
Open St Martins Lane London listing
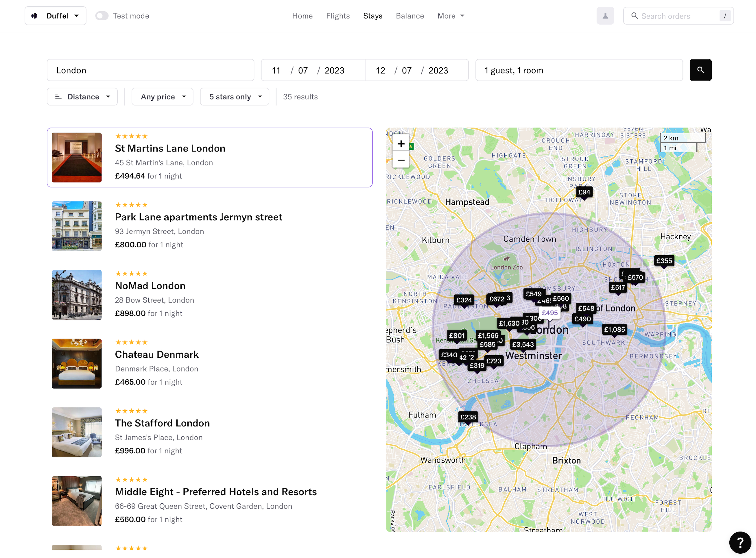coord(209,157)
